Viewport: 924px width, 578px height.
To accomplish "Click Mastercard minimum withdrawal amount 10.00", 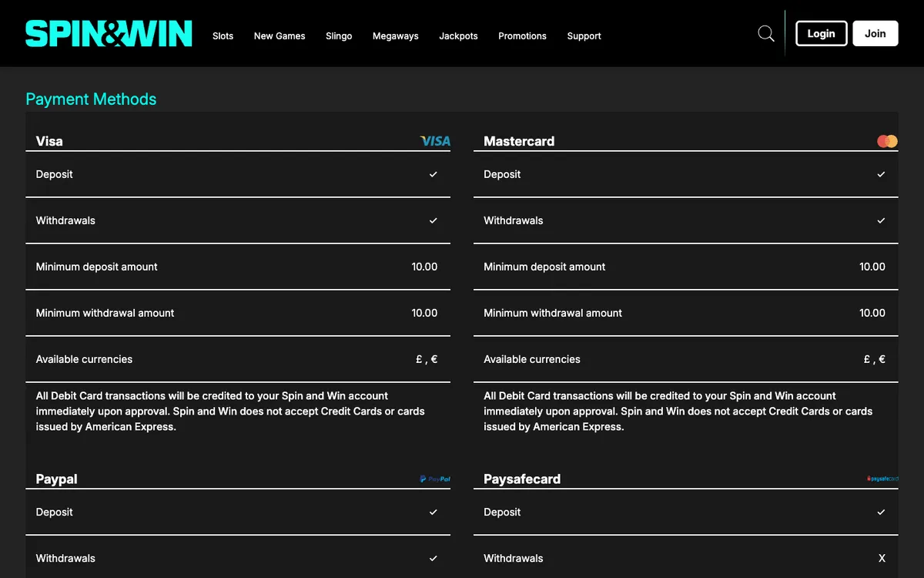I will [x=872, y=313].
